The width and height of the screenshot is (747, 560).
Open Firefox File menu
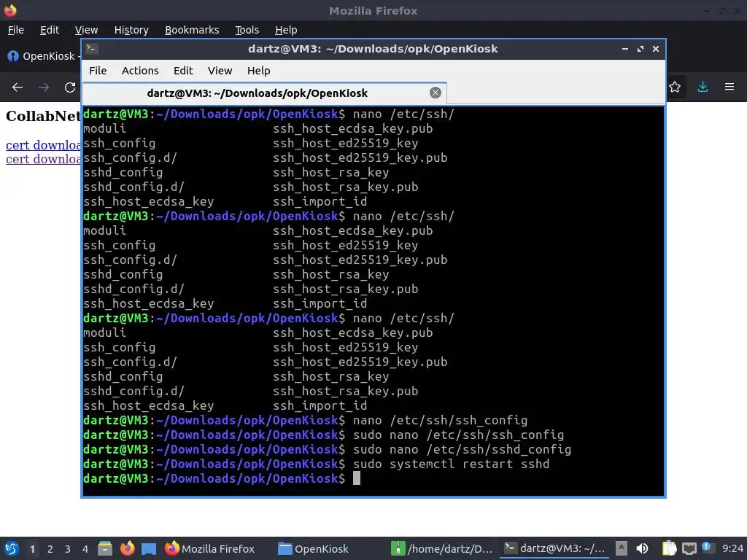[x=16, y=30]
